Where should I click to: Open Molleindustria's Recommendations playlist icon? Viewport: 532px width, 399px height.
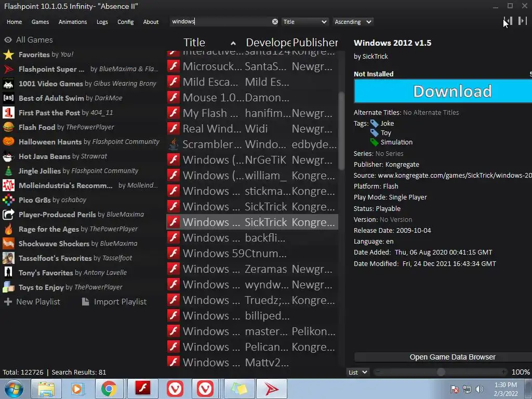click(8, 185)
